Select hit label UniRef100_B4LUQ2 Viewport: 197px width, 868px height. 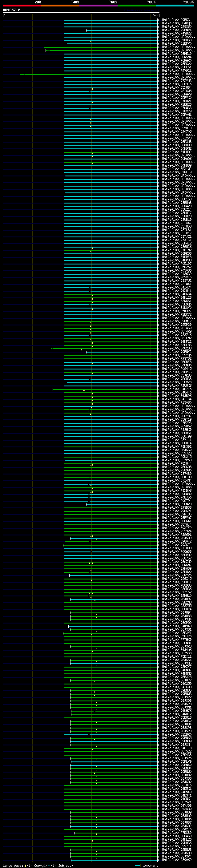[x=177, y=152]
